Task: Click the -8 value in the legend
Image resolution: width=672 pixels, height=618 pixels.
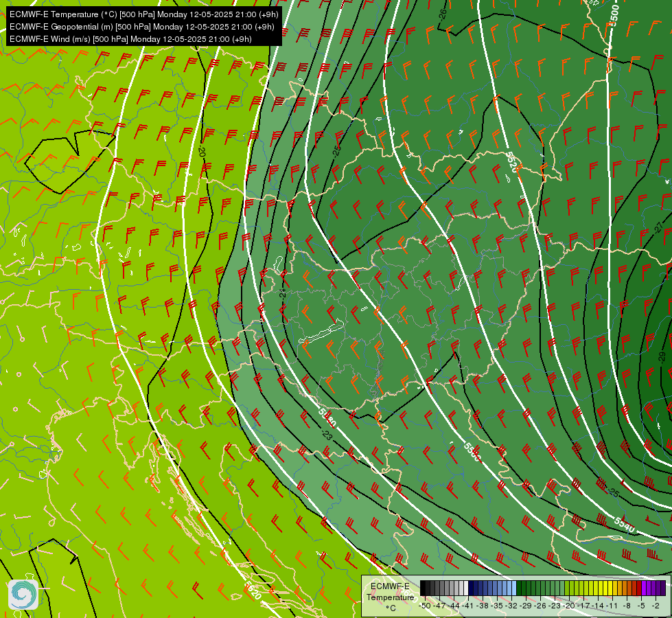Action: pyautogui.click(x=627, y=606)
